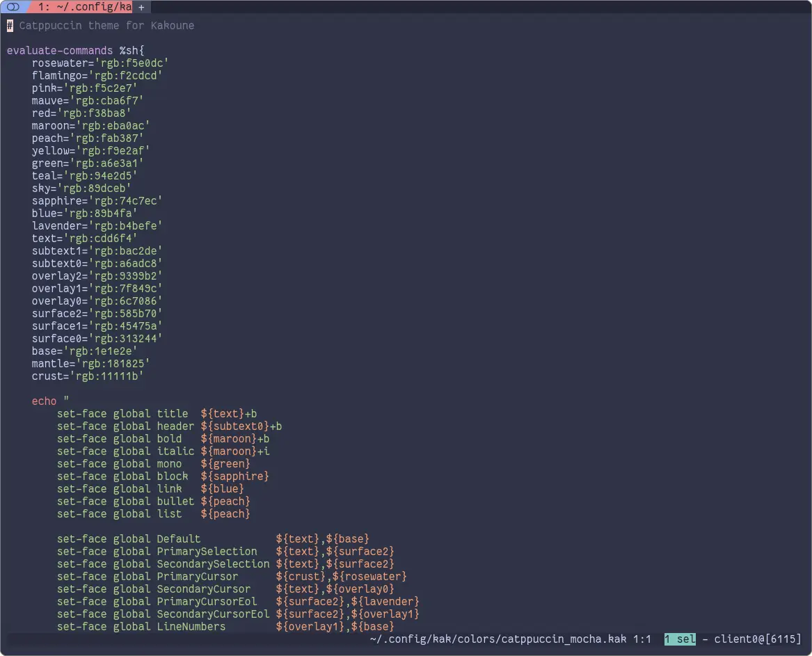Click the sky='rgb:89dceb' line
The image size is (812, 656).
(81, 188)
